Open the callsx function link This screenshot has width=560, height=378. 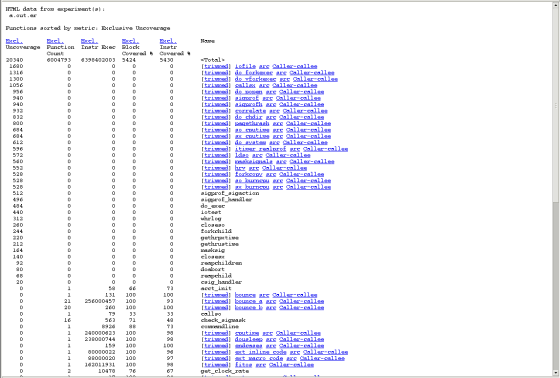coord(245,85)
